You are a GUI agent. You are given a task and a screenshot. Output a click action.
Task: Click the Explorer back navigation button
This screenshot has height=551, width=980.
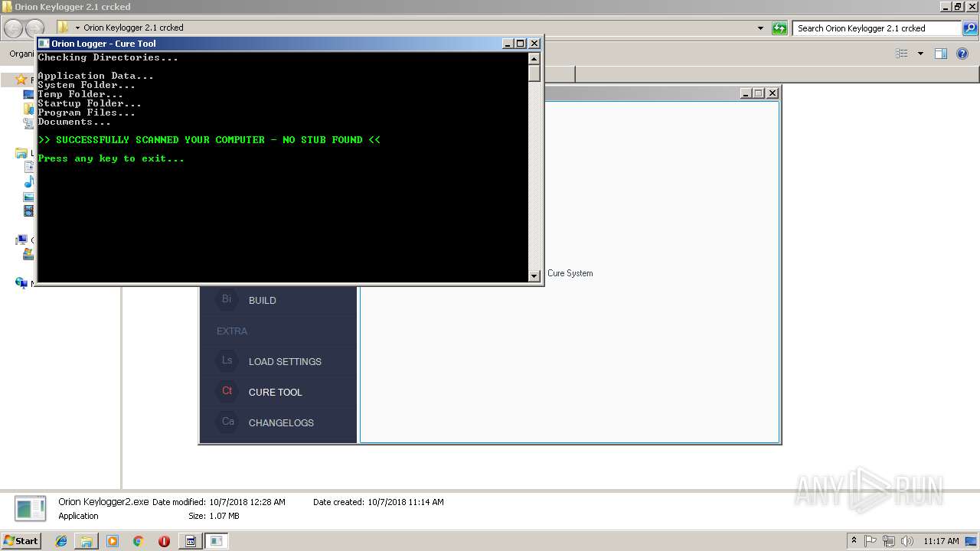tap(13, 28)
